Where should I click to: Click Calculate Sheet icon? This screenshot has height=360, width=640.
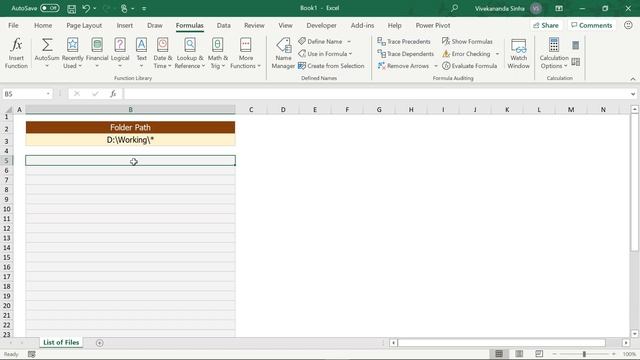tap(576, 62)
